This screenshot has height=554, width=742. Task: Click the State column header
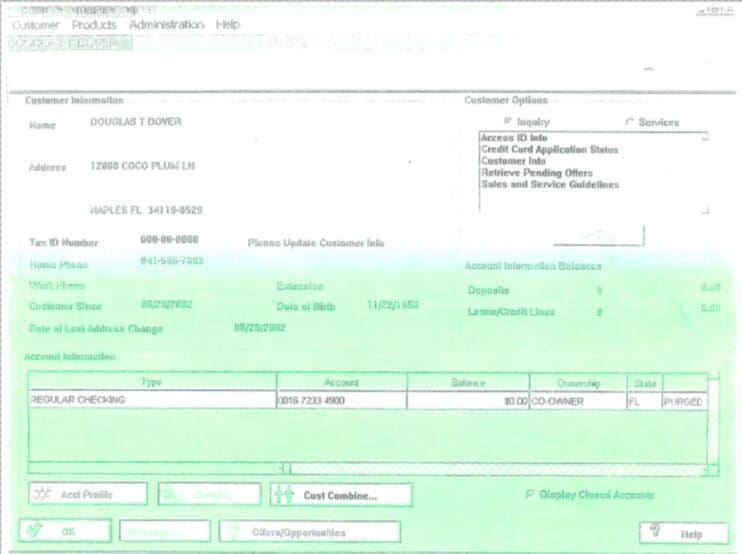[x=645, y=383]
